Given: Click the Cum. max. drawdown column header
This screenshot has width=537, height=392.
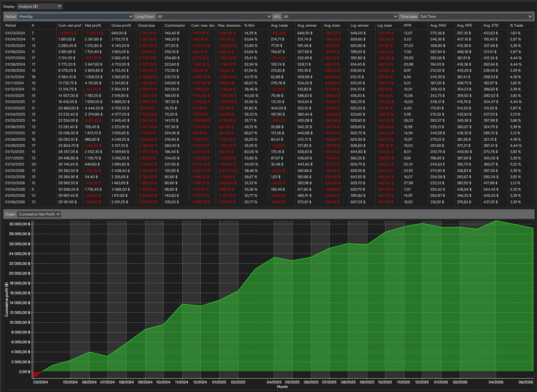Looking at the screenshot, I should tap(202, 25).
